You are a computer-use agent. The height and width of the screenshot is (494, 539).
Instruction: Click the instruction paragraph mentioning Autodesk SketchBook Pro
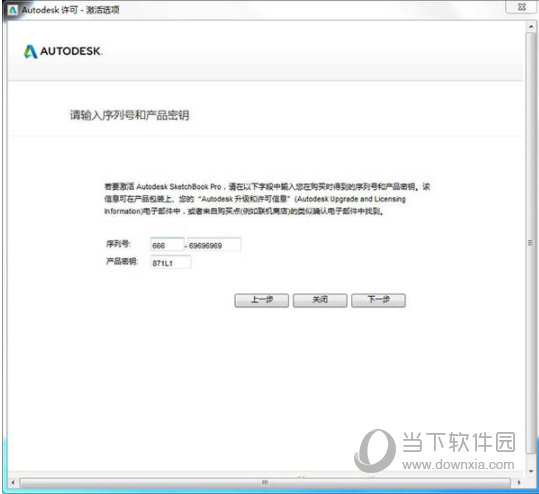tap(267, 199)
